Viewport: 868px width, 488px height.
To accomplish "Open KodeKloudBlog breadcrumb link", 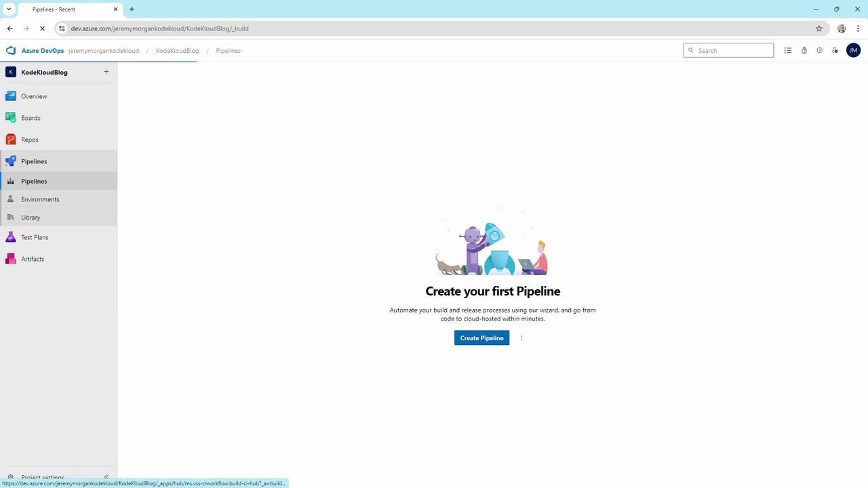I will pos(177,51).
